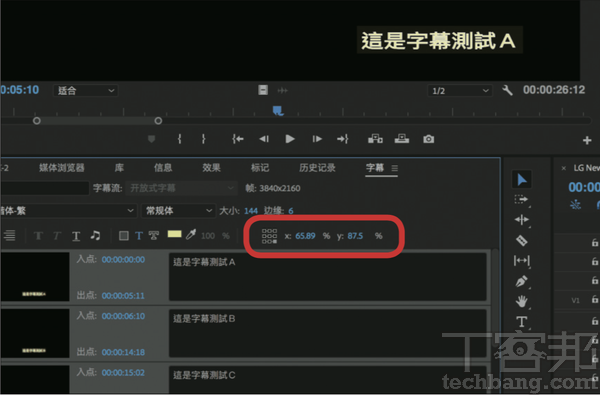Open Program Monitor settings wrench

coord(507,90)
